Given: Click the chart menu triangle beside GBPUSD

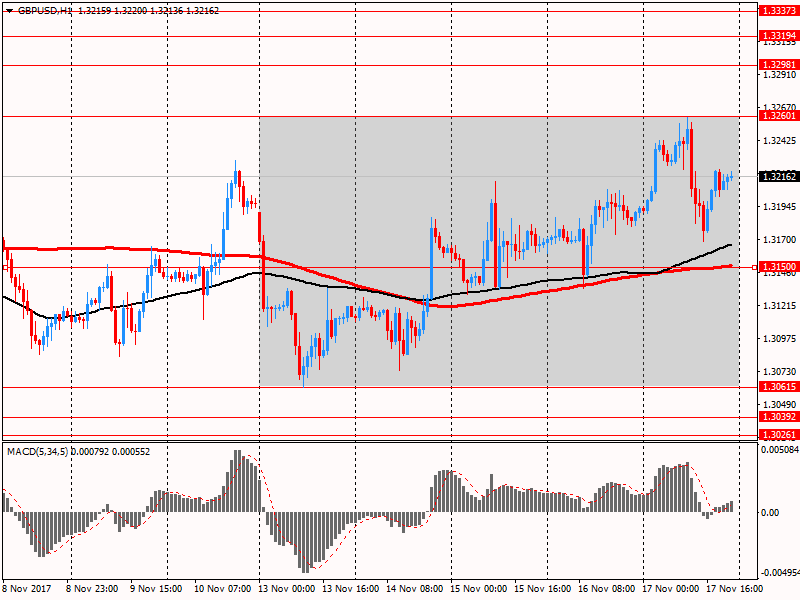Looking at the screenshot, I should click(9, 11).
